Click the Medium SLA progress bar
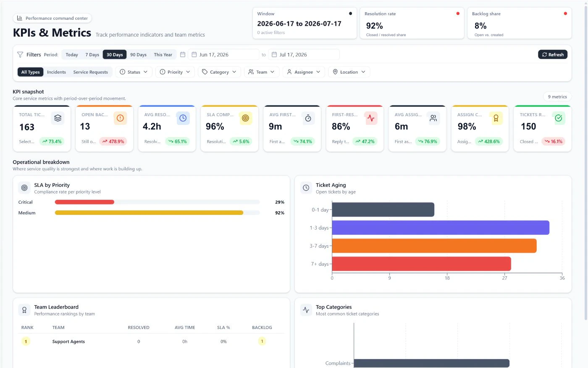Image resolution: width=588 pixels, height=368 pixels. 157,213
